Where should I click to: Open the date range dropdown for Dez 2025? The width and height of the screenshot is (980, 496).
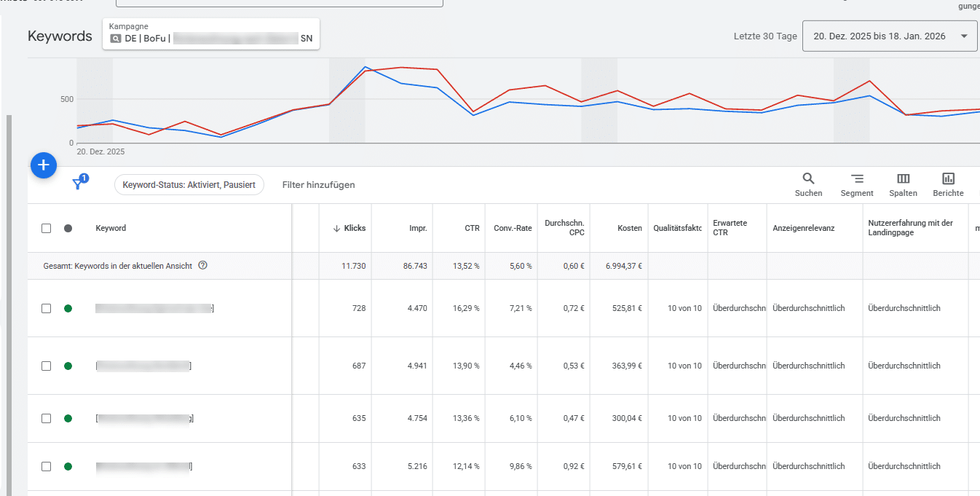click(x=889, y=35)
